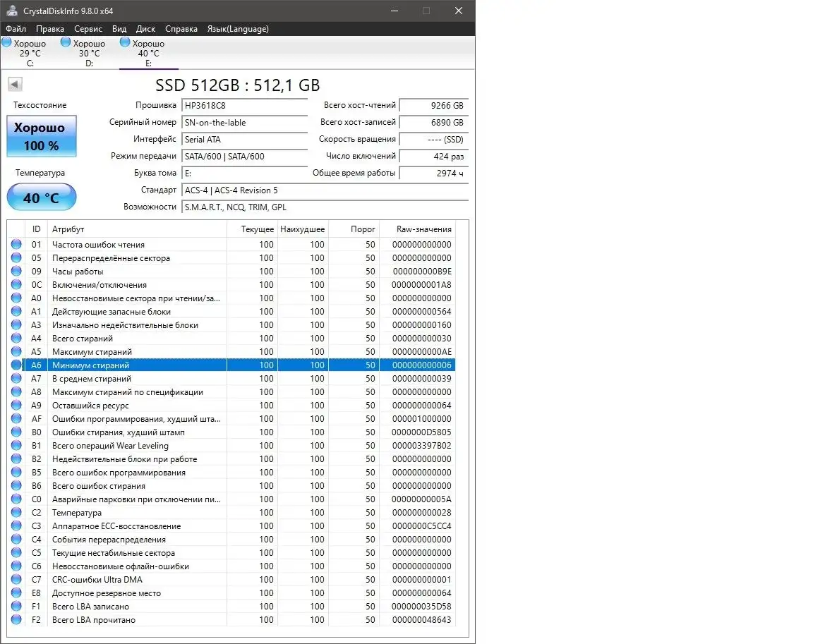813x644 pixels.
Task: Click the status circle for attribute F2
Action: point(16,620)
